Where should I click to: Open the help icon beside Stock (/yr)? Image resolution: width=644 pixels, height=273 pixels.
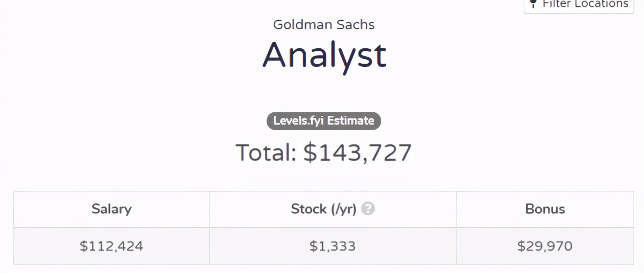[x=368, y=209]
